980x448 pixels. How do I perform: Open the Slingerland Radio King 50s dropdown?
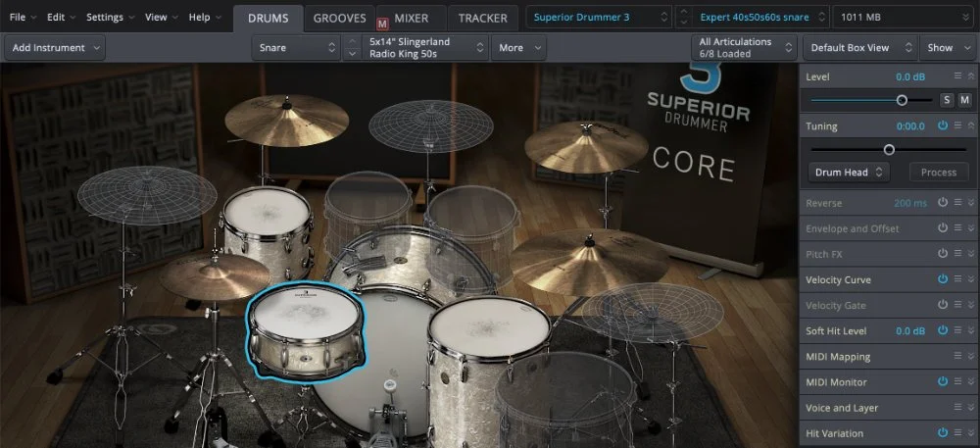click(x=425, y=47)
